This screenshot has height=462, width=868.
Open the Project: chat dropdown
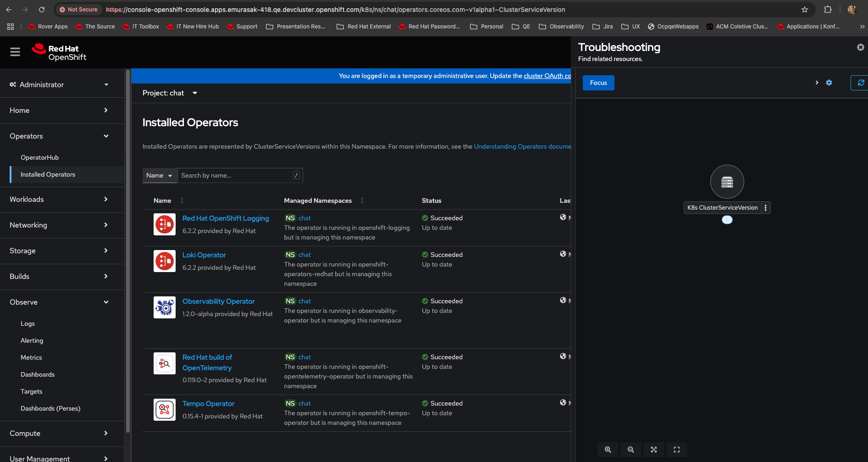pos(170,93)
